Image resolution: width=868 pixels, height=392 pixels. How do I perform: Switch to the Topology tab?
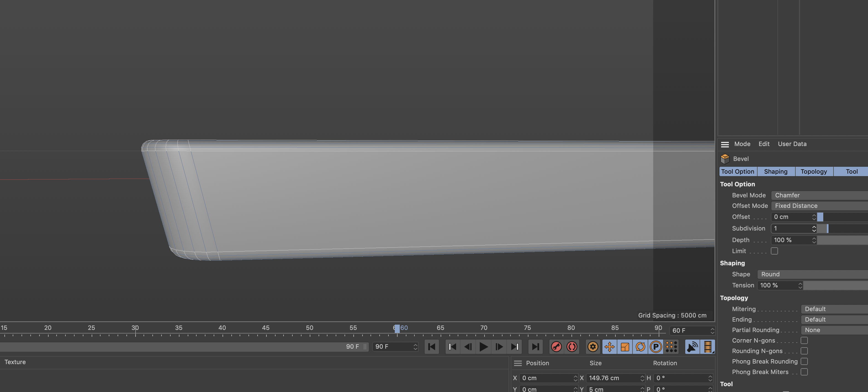(814, 171)
